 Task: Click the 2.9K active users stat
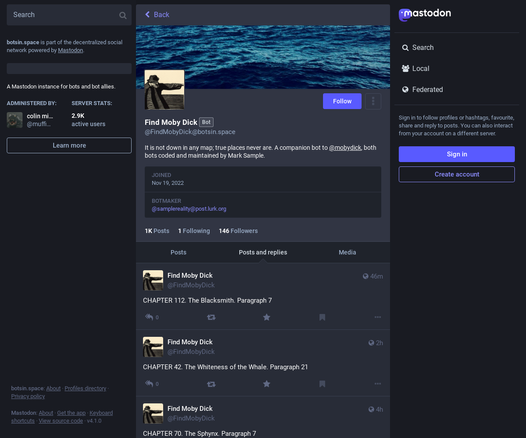[88, 120]
